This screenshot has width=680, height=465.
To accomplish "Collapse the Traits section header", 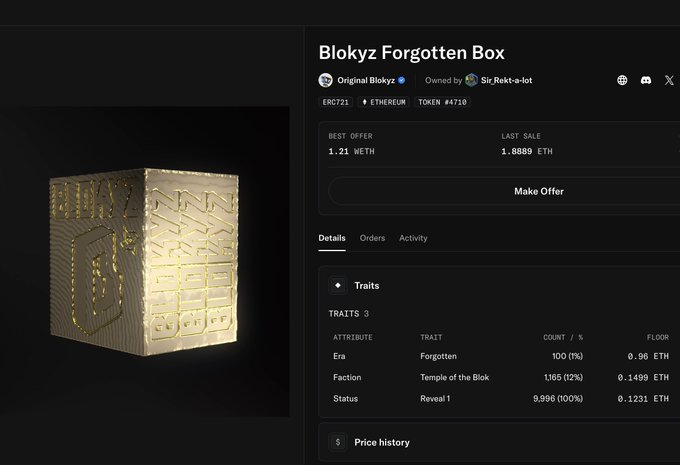I will click(499, 285).
